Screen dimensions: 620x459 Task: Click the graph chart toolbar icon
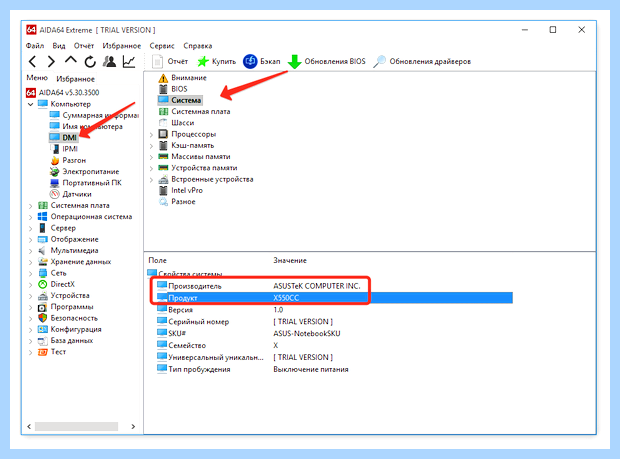tap(129, 61)
